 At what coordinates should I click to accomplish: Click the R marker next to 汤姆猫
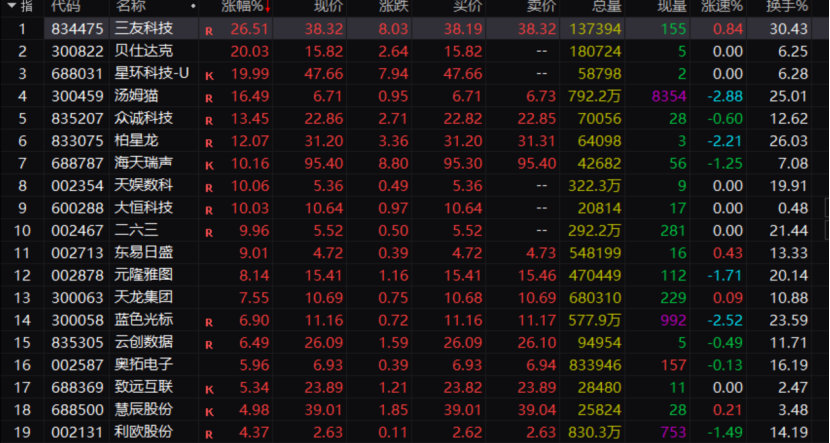pyautogui.click(x=209, y=99)
